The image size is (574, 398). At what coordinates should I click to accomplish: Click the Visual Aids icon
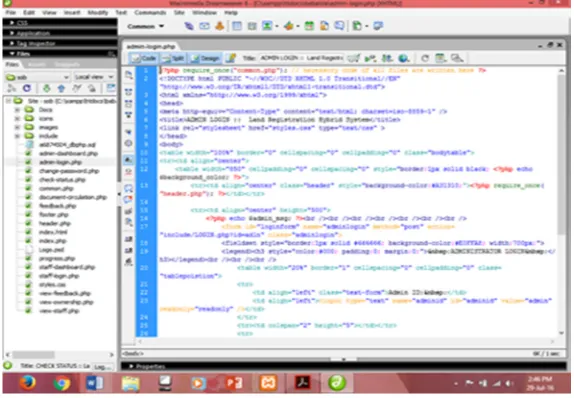pyautogui.click(x=456, y=58)
